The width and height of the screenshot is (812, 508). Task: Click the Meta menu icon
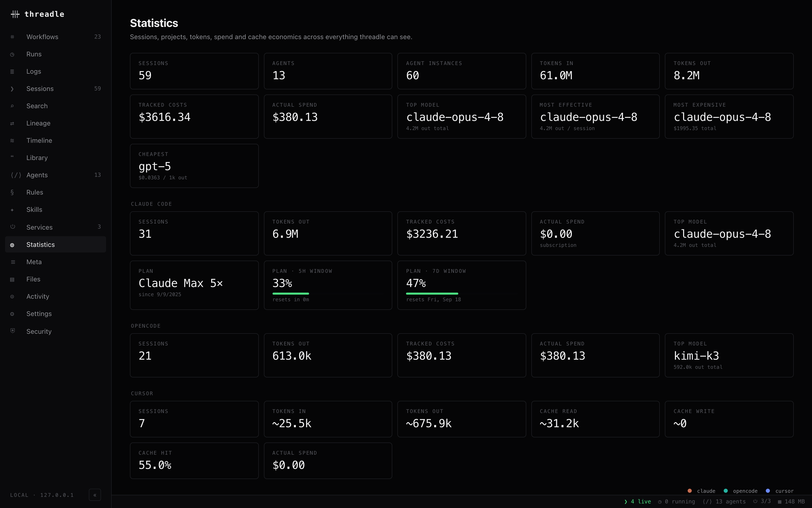[x=13, y=262]
